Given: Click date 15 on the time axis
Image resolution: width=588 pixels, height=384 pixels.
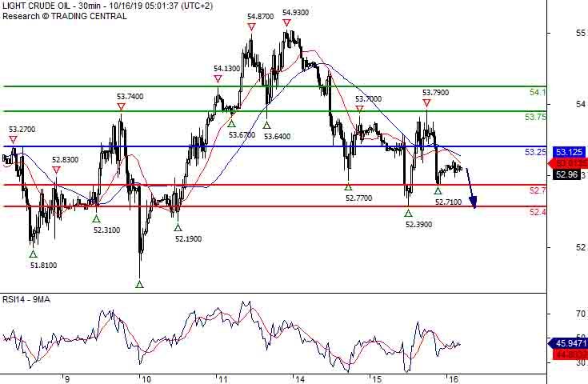Looking at the screenshot, I should pyautogui.click(x=377, y=379).
